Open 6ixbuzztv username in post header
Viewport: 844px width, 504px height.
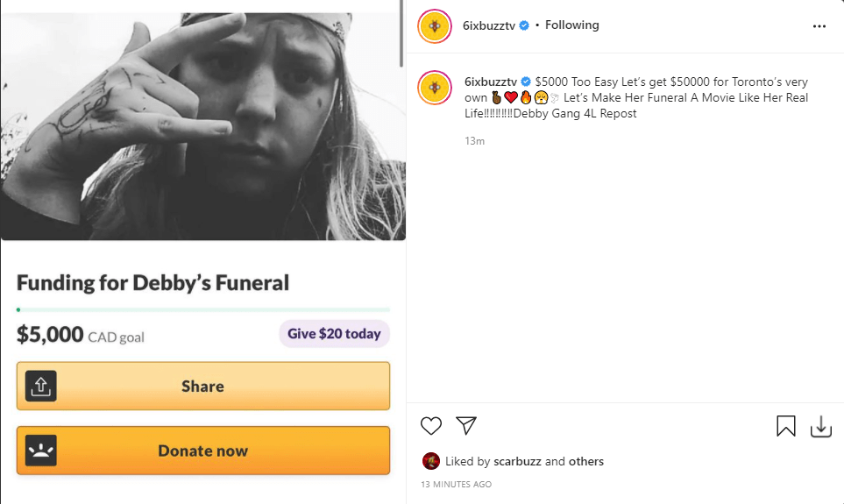click(490, 25)
